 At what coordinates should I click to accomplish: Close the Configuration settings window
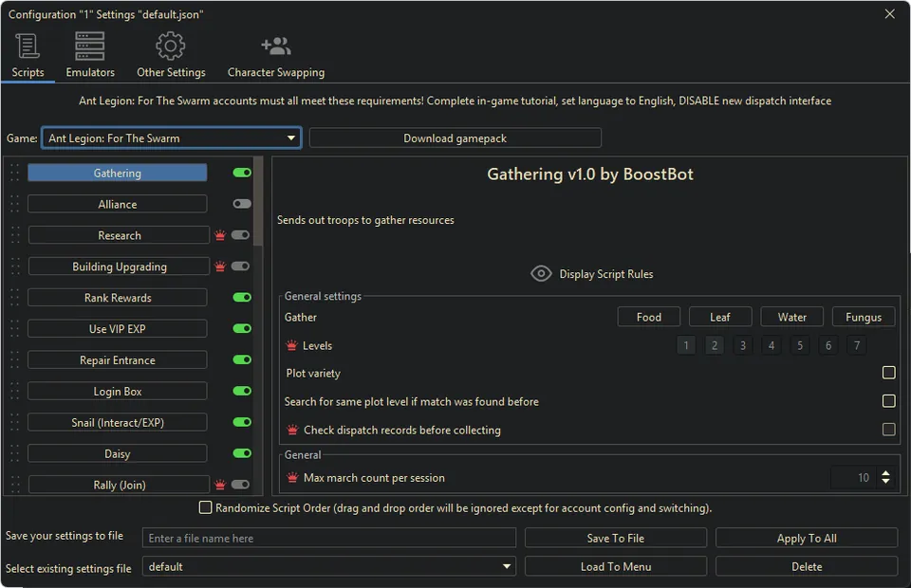pos(889,14)
